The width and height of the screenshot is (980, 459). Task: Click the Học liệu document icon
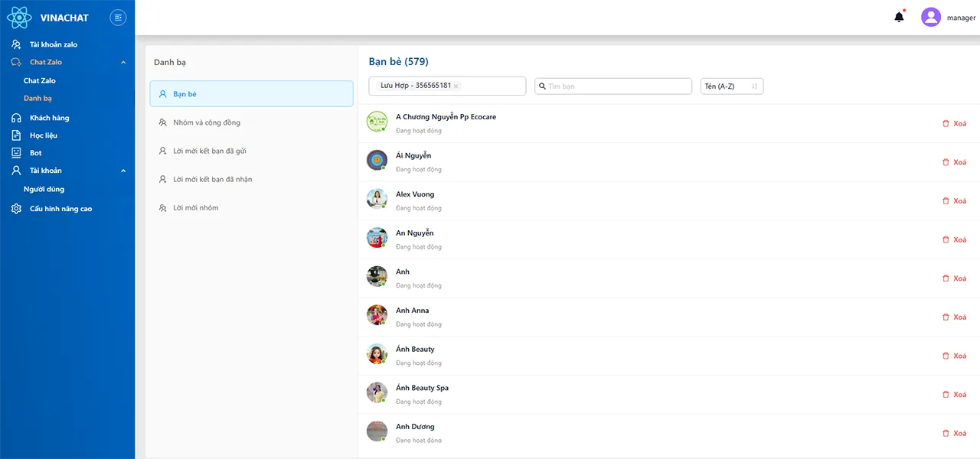point(16,135)
